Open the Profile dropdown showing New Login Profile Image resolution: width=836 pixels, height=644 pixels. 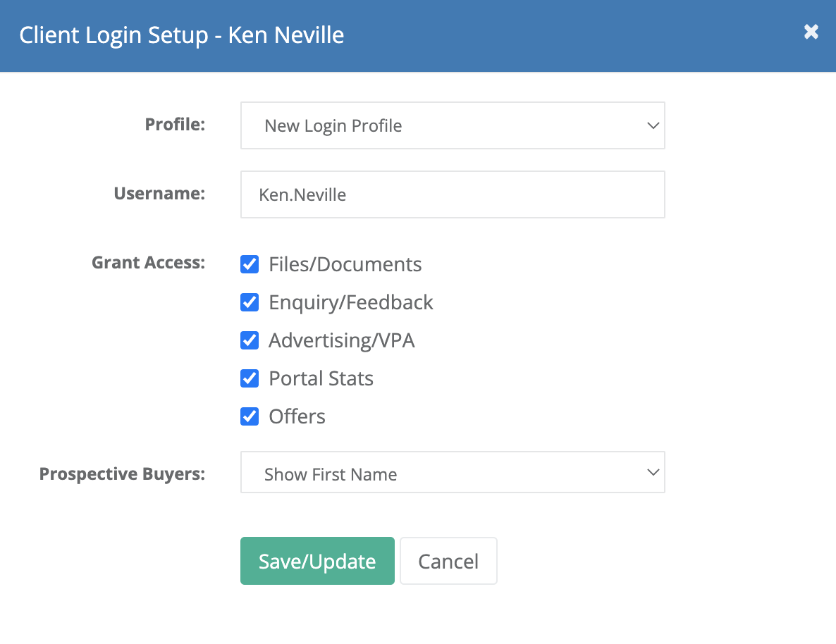453,125
